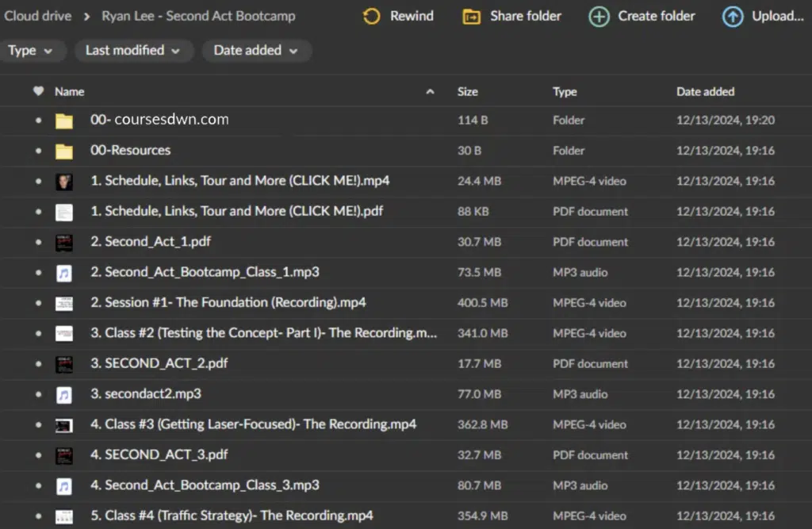Click the 354.9 MB size cell
This screenshot has height=529, width=812.
tap(482, 516)
